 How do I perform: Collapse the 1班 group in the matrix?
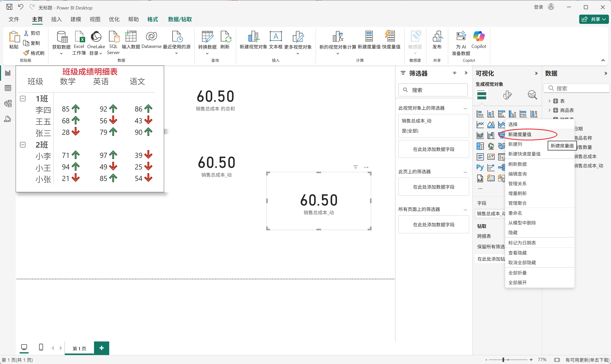tap(23, 99)
